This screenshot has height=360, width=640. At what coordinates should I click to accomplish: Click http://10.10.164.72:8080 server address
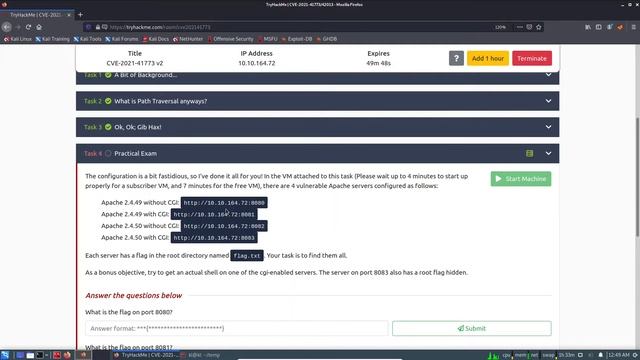[x=224, y=202]
